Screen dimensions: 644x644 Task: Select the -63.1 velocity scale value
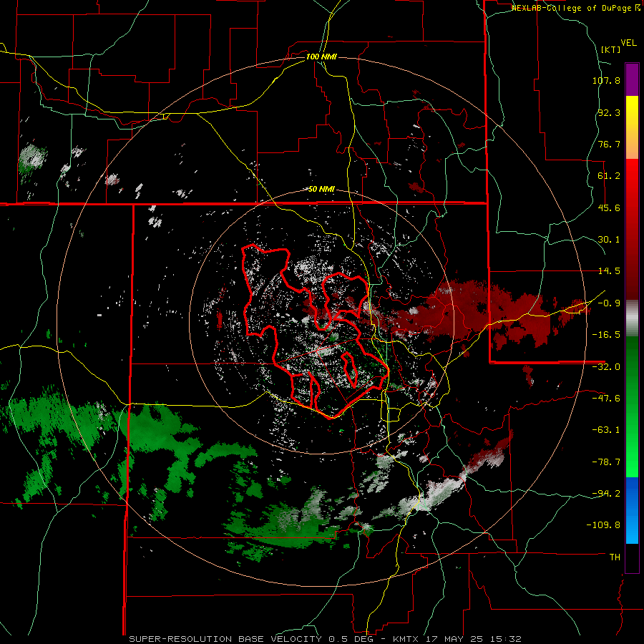(606, 430)
